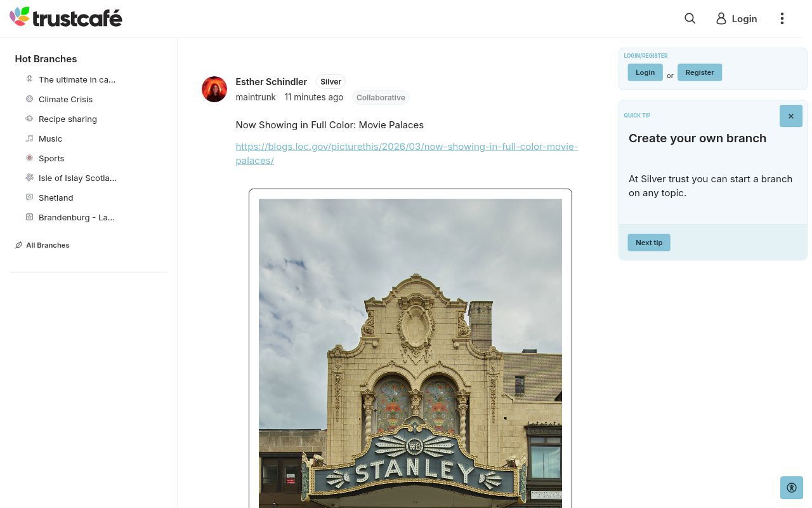Click the leaf icon by All Branches
The height and width of the screenshot is (508, 812).
[18, 245]
